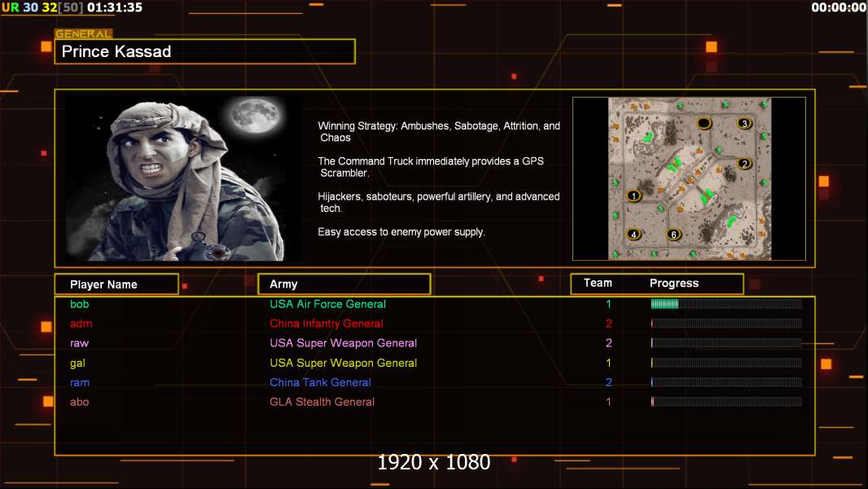Select player ram in the list
Image resolution: width=868 pixels, height=489 pixels.
click(80, 383)
